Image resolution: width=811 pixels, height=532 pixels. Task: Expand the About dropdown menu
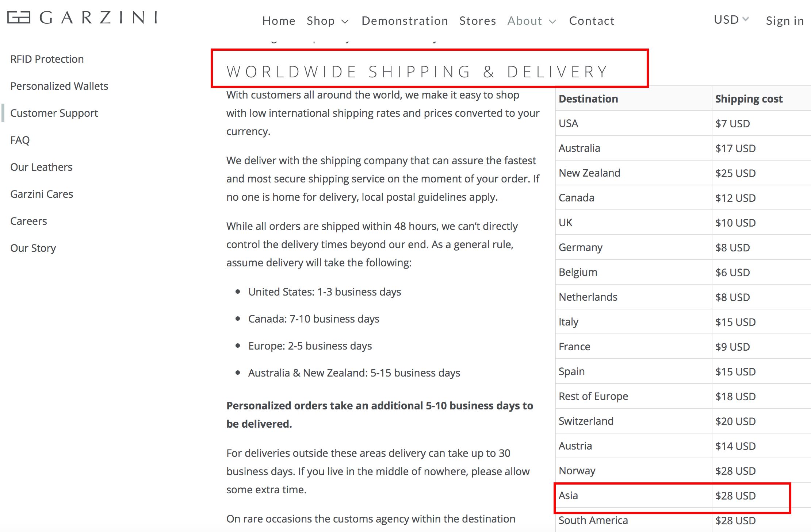point(532,21)
